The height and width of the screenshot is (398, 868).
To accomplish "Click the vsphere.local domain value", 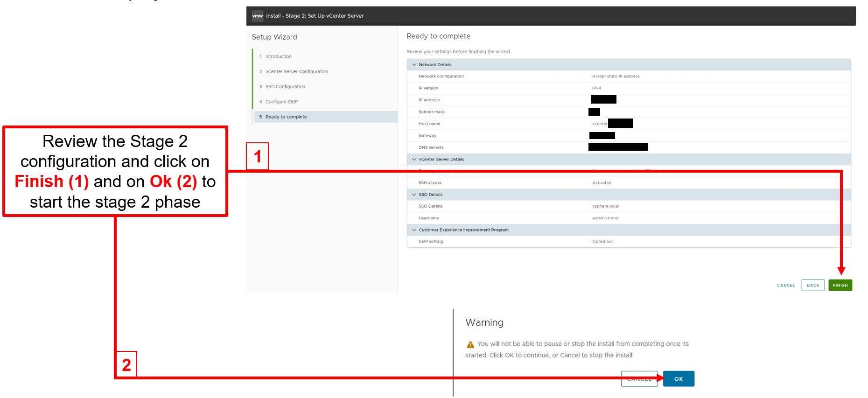I will tap(605, 206).
